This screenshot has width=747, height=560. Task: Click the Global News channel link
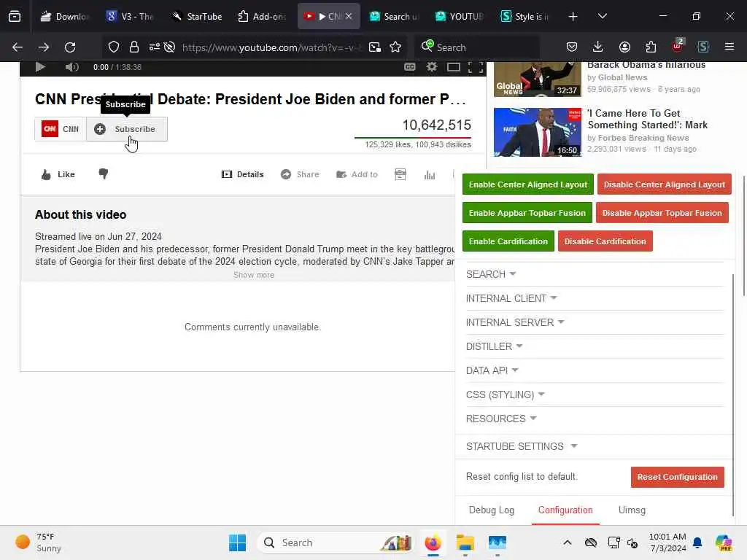(x=622, y=77)
